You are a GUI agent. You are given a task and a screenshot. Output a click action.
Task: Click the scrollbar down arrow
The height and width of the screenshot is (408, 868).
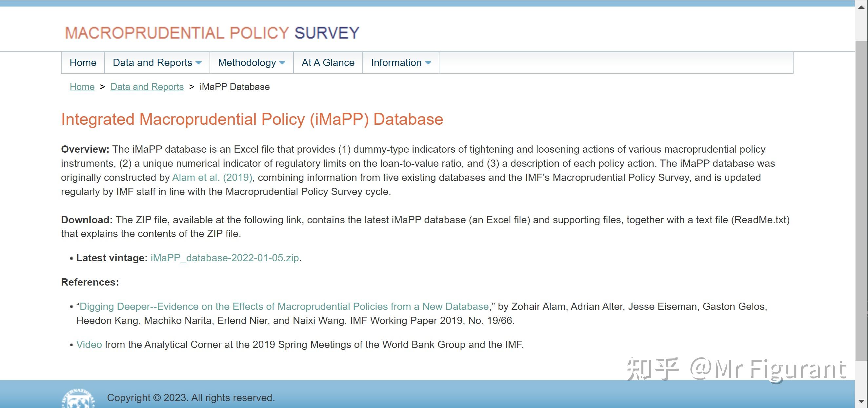[861, 401]
